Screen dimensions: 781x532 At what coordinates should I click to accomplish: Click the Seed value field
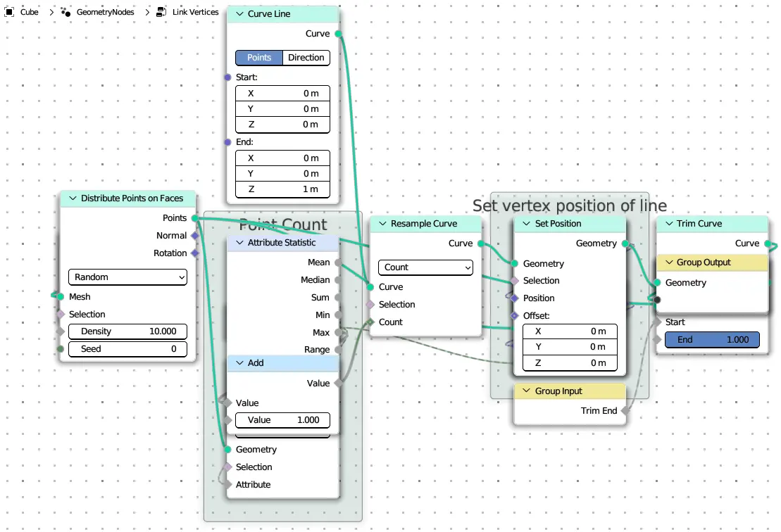(x=127, y=349)
